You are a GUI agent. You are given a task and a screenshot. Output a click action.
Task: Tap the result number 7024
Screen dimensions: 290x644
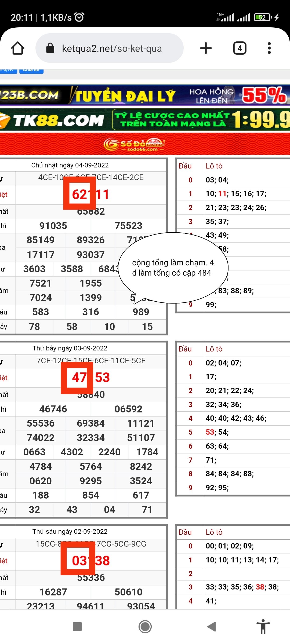pos(41,298)
